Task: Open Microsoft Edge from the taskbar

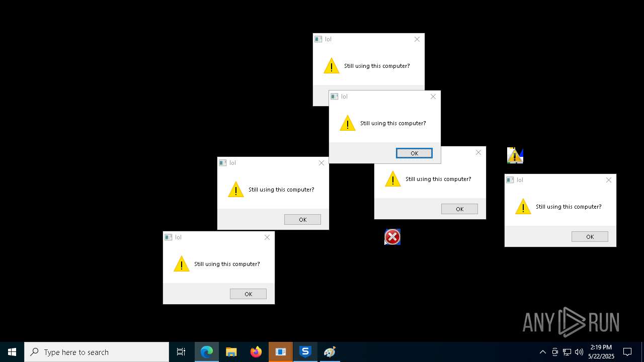Action: [207, 352]
